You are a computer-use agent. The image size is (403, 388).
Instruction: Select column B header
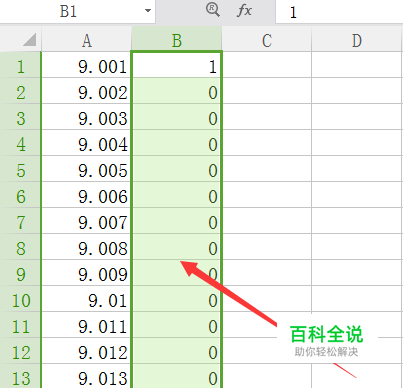[x=177, y=40]
